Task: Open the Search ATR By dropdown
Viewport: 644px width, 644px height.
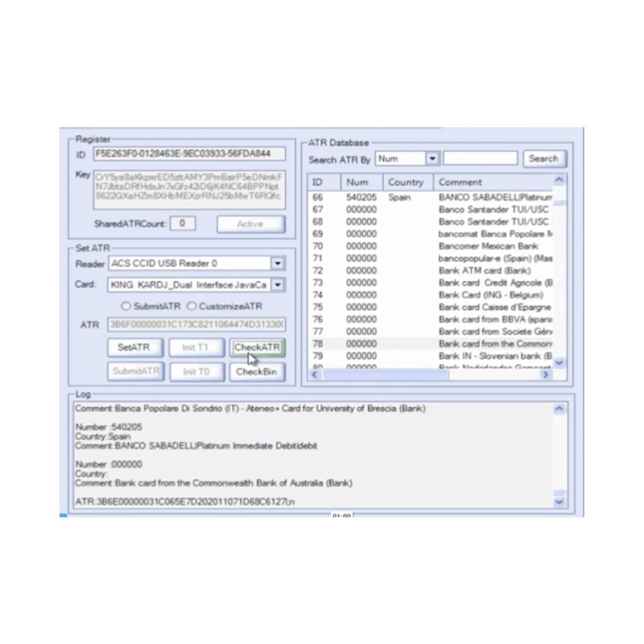Action: (432, 159)
